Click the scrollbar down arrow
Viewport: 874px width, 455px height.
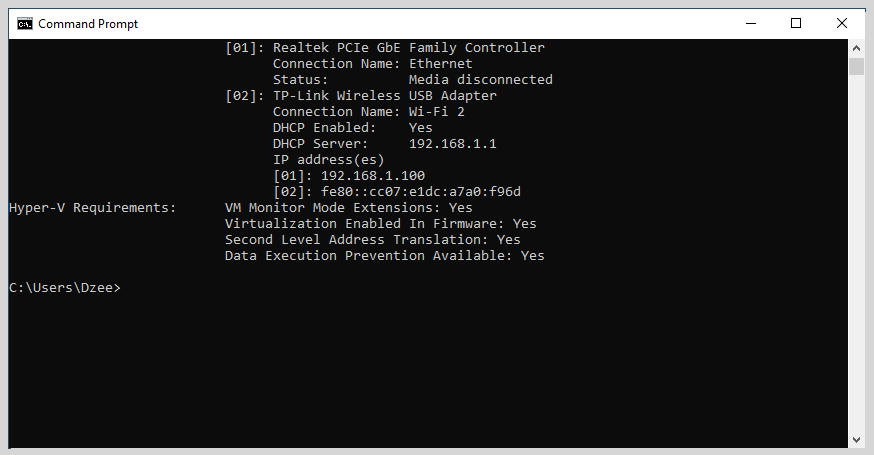pos(856,440)
